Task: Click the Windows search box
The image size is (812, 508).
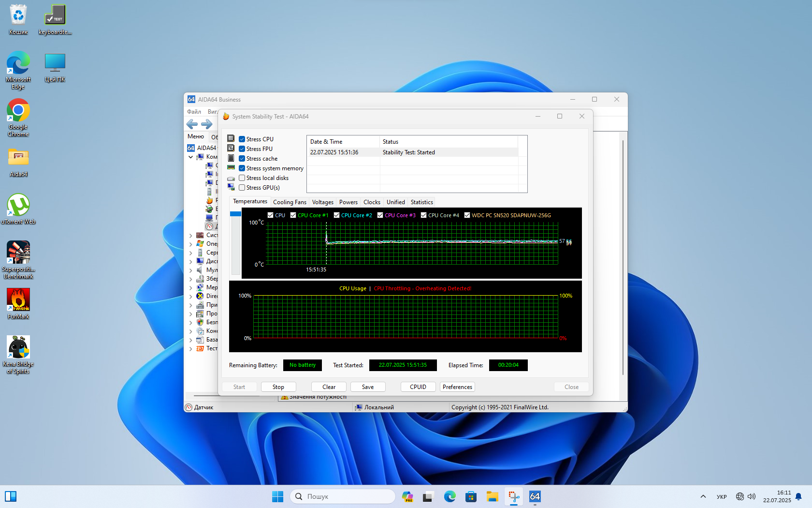Action: click(x=343, y=496)
